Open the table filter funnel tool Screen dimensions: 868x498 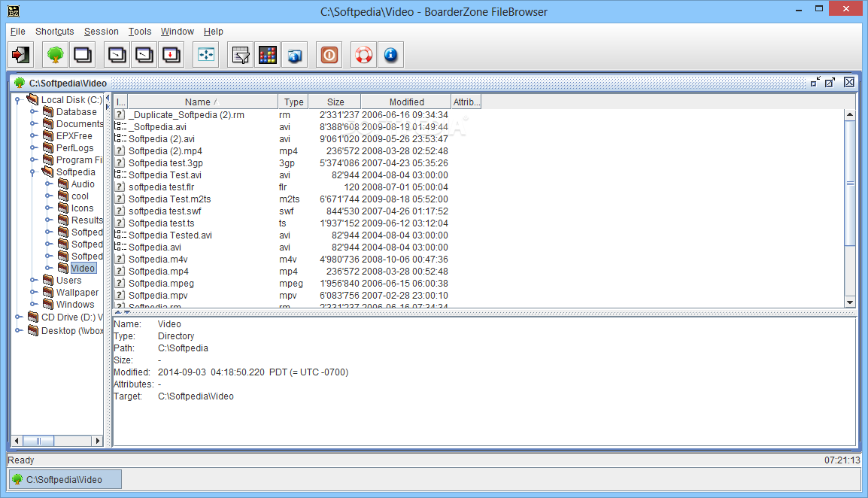[x=240, y=55]
